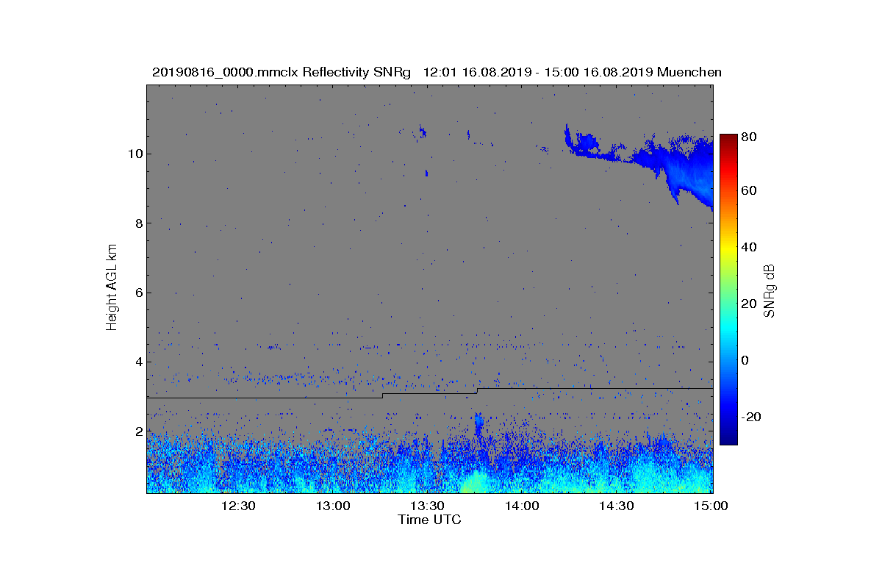
Task: Click the plot title text starting '20190816_0000.mmclx'
Action: point(437,72)
